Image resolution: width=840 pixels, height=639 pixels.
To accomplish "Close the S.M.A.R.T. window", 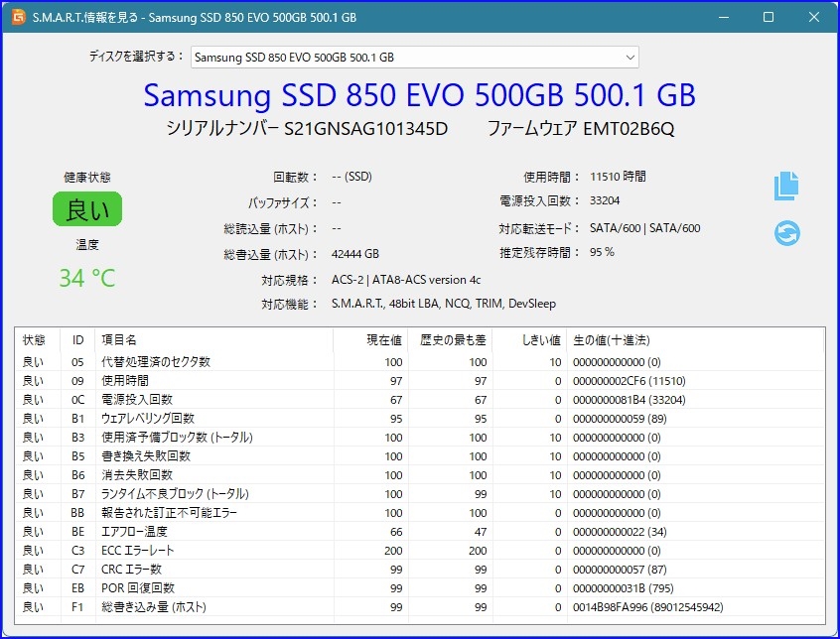I will (x=814, y=17).
